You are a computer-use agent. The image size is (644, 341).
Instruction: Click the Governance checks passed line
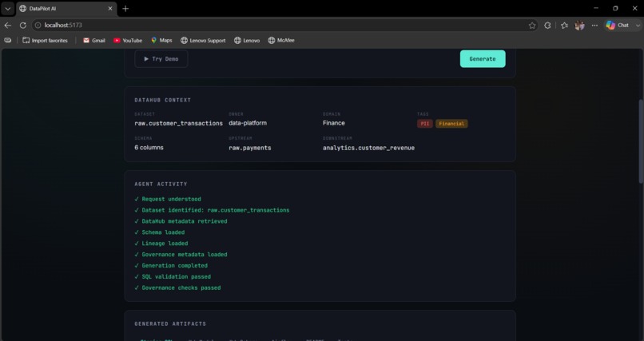click(177, 287)
